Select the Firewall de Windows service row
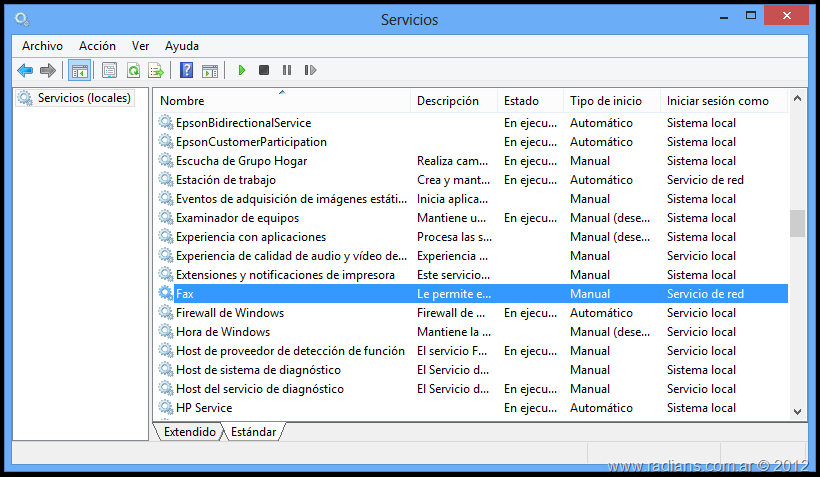Viewport: 820px width, 477px height. click(x=230, y=313)
